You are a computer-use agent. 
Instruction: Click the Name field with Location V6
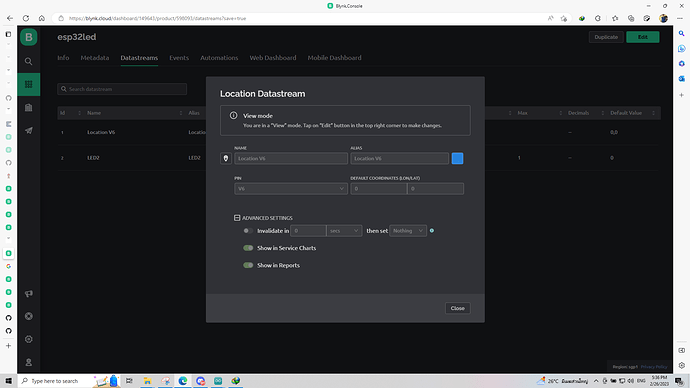coord(291,158)
